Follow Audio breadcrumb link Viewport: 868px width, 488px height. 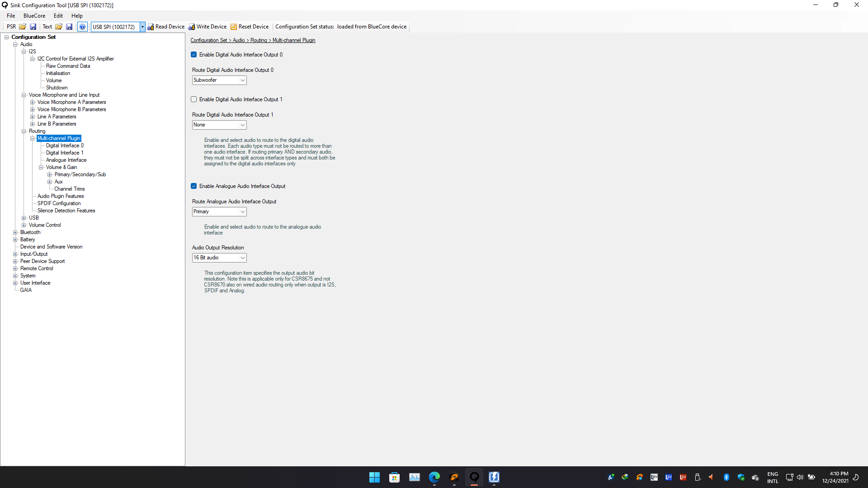[x=239, y=40]
